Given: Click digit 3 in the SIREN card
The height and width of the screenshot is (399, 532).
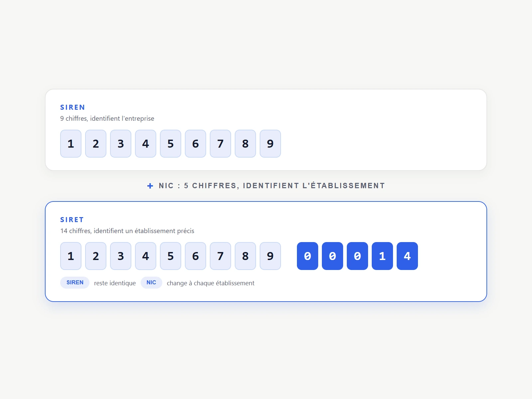Looking at the screenshot, I should (121, 144).
